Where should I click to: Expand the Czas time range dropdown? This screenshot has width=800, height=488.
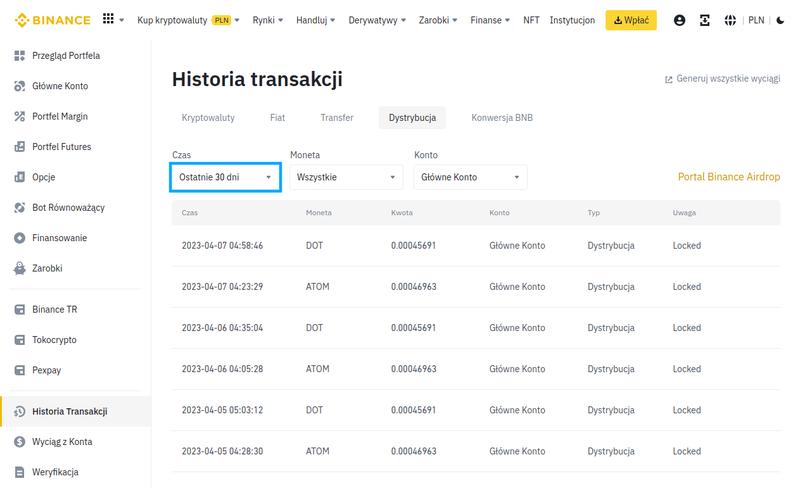[x=225, y=177]
